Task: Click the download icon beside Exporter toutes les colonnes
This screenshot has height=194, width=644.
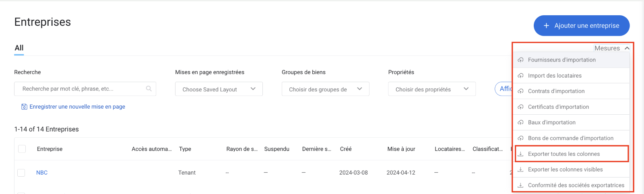Action: (520, 154)
